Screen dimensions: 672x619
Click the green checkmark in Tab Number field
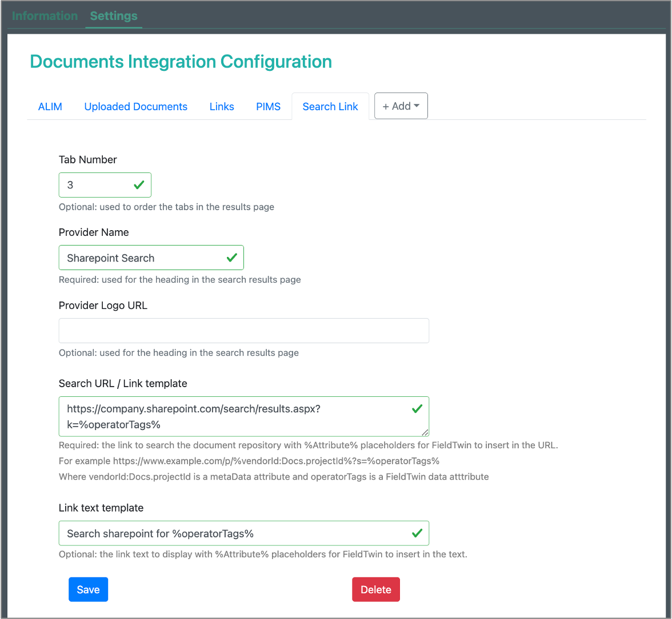click(139, 185)
